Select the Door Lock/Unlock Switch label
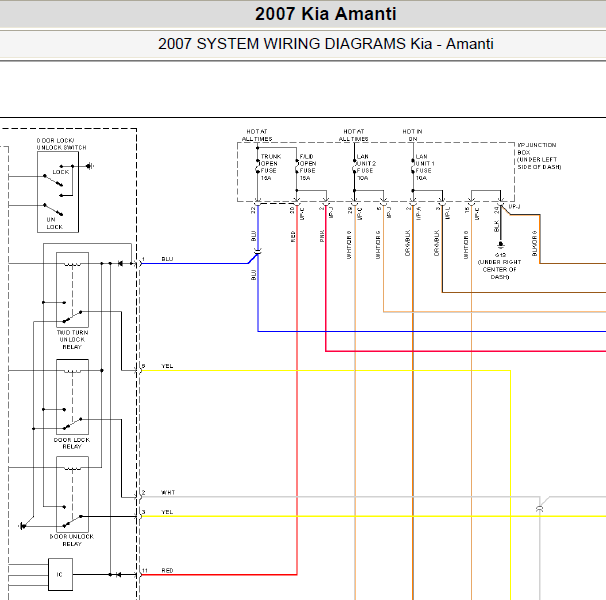The height and width of the screenshot is (600, 606). [x=61, y=144]
